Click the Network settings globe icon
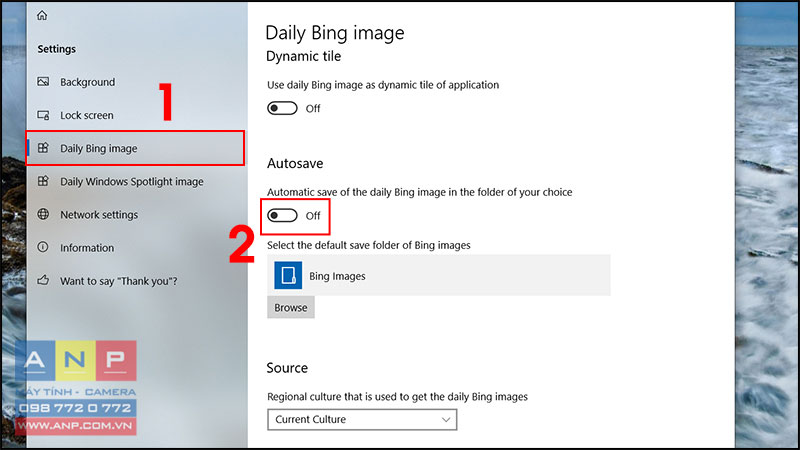800x450 pixels. (43, 214)
